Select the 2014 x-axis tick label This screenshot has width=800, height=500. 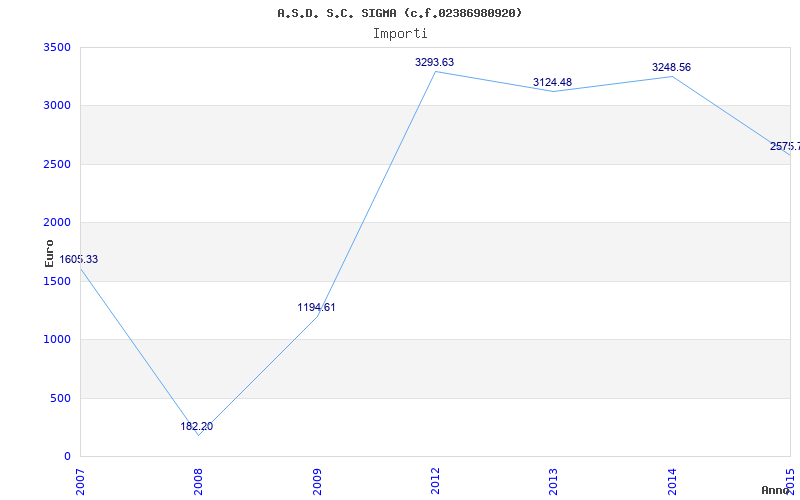672,479
